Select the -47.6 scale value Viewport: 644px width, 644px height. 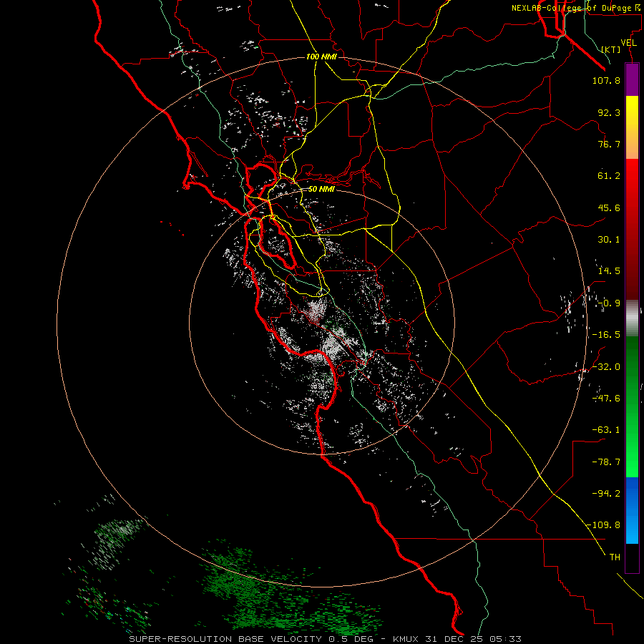606,399
